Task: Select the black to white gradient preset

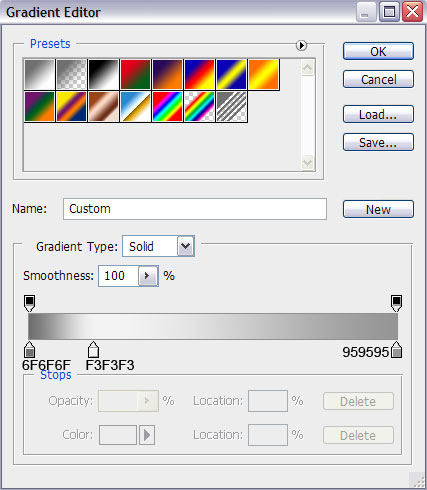Action: pyautogui.click(x=103, y=74)
